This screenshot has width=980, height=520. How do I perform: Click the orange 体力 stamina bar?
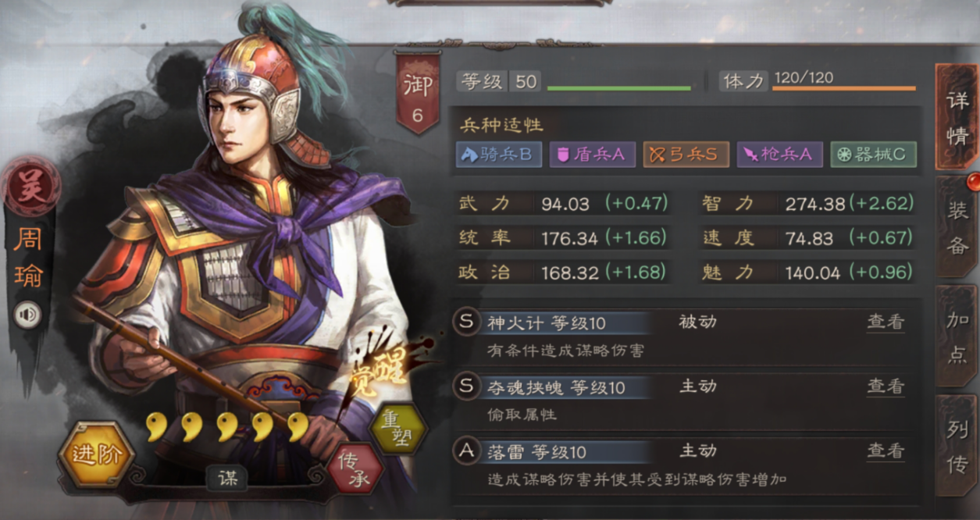click(844, 88)
